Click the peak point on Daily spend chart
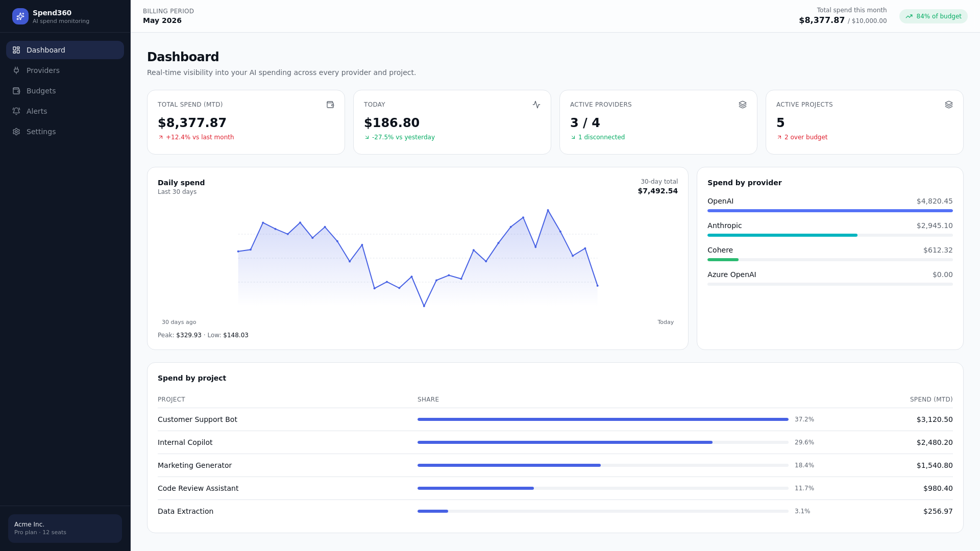The width and height of the screenshot is (980, 551). pos(548,210)
